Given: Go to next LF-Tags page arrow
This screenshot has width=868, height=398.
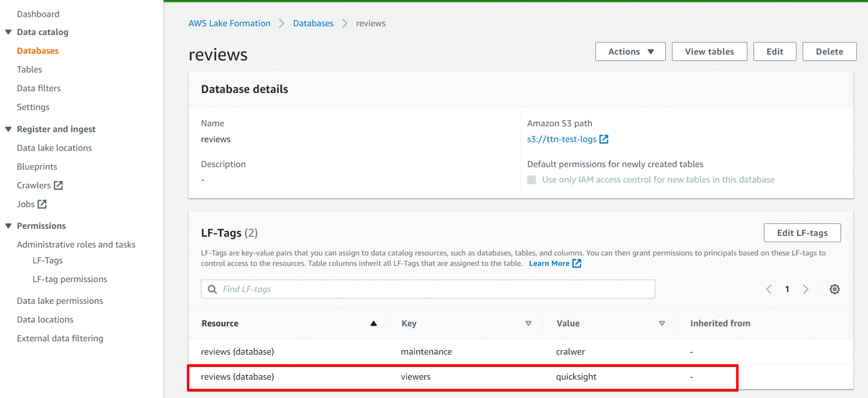Looking at the screenshot, I should tap(805, 289).
